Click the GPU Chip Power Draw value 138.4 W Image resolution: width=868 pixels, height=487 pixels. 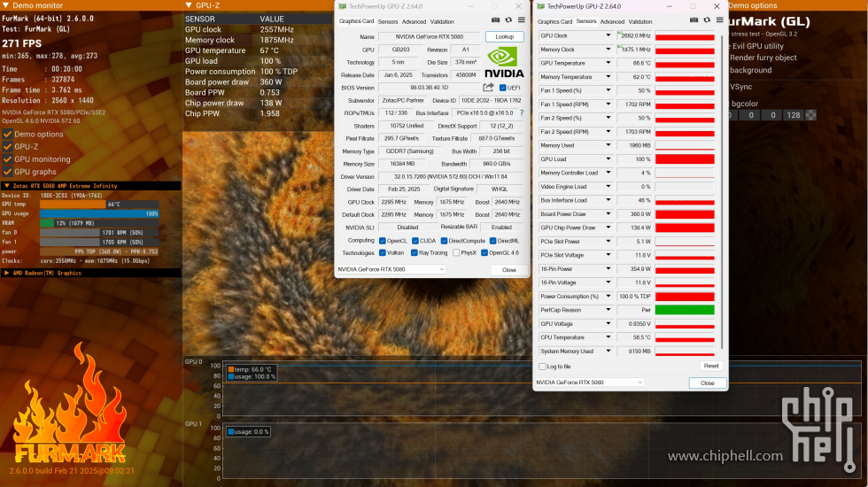(x=634, y=228)
